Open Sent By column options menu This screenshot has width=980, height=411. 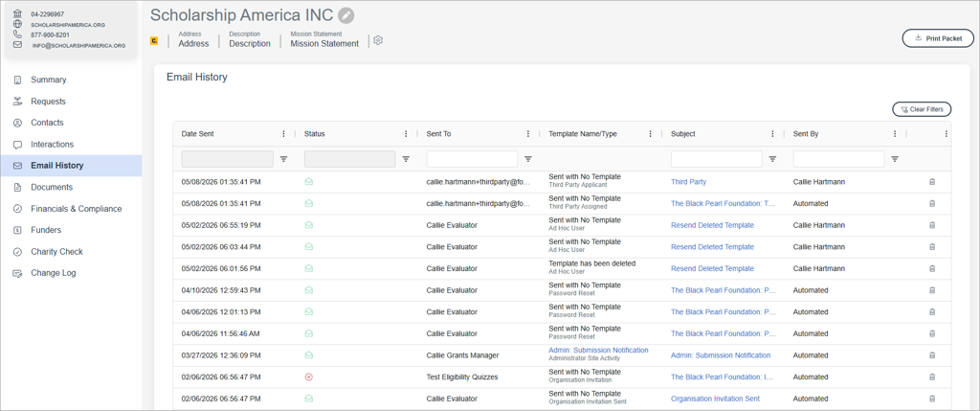[895, 134]
